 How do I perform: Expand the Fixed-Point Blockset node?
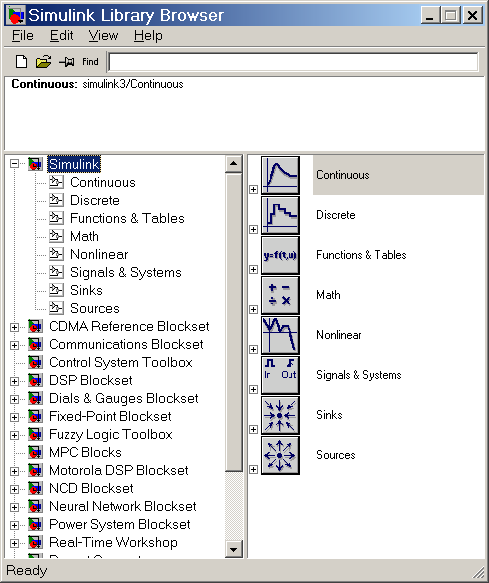[15, 417]
